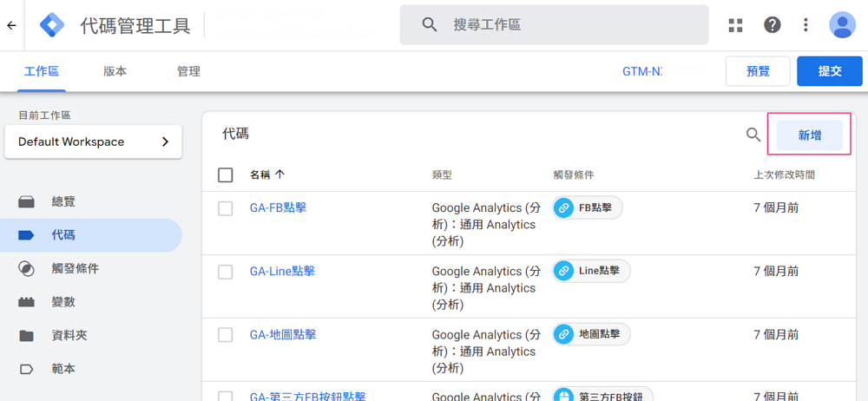Click the 提交 button
The image size is (868, 401).
click(830, 71)
